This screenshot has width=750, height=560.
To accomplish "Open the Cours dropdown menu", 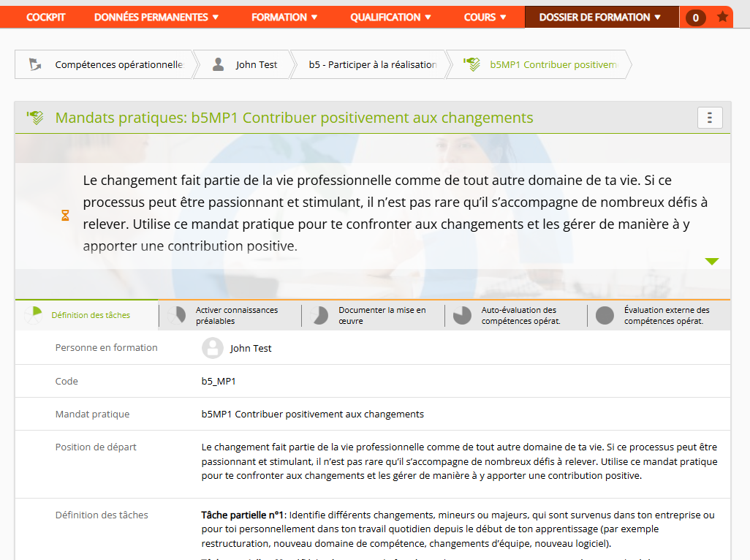I will 485,17.
